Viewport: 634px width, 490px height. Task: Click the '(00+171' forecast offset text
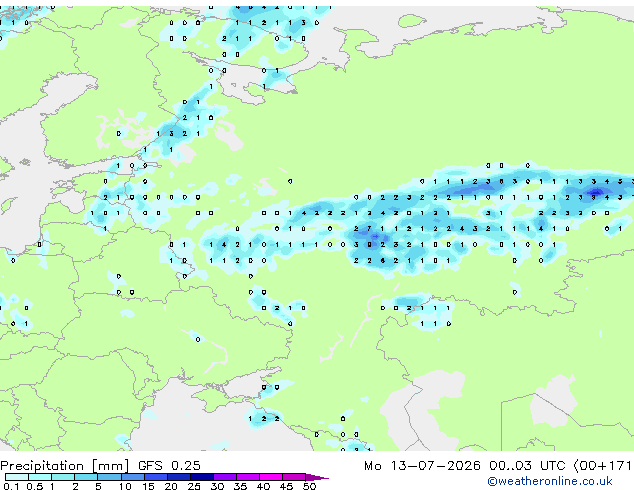pyautogui.click(x=603, y=466)
